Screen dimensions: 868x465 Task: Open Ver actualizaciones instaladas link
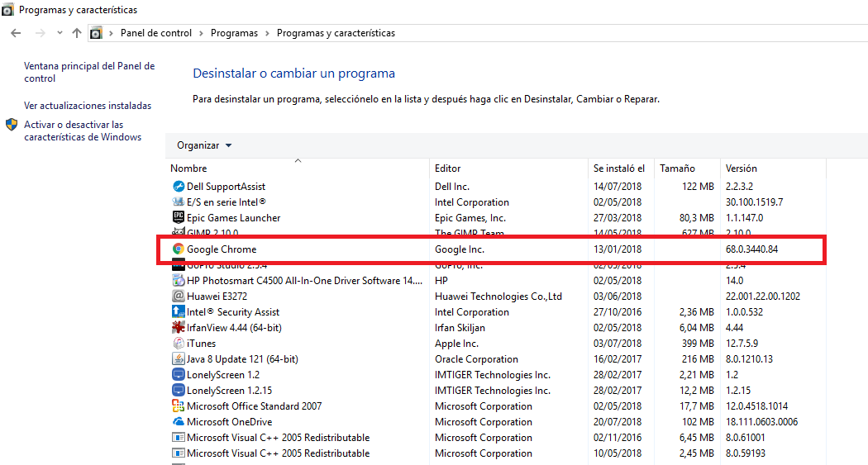[88, 106]
